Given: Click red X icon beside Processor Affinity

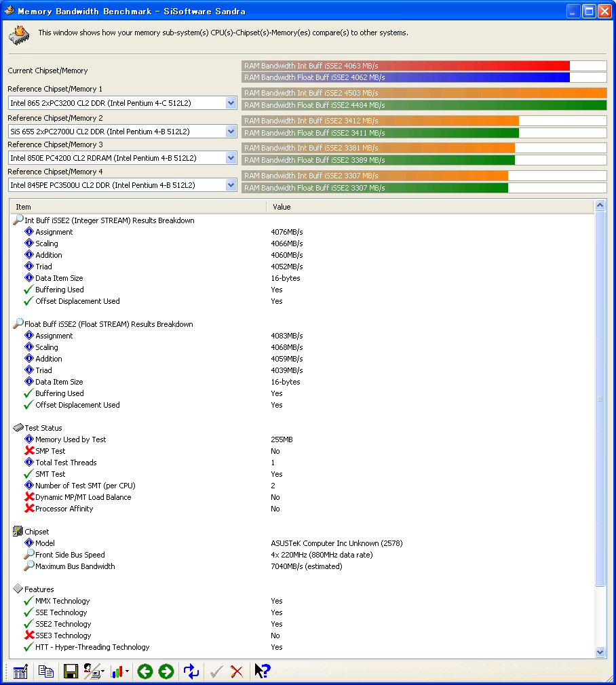Looking at the screenshot, I should click(x=29, y=508).
